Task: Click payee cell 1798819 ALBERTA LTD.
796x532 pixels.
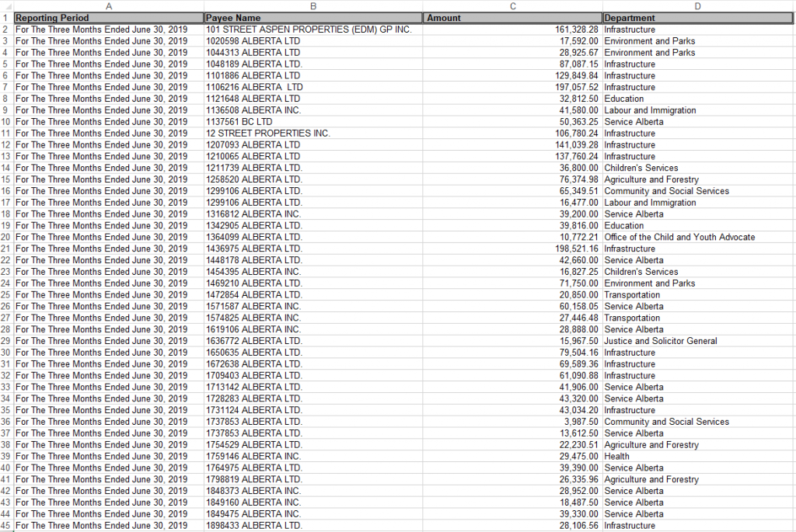Action: coord(313,479)
